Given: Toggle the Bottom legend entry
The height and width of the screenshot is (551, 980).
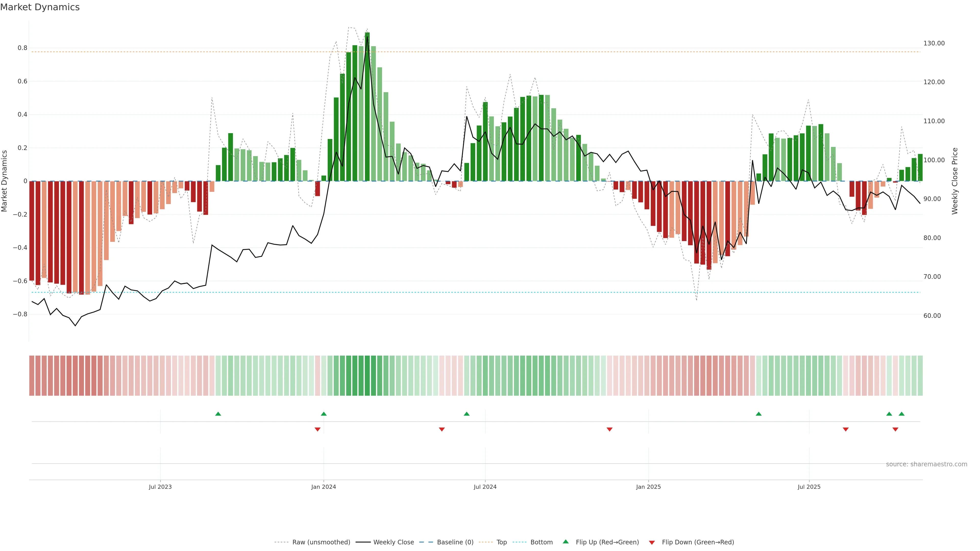Looking at the screenshot, I should [541, 542].
